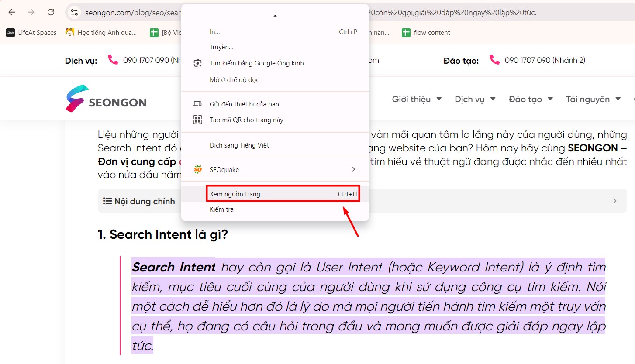The image size is (635, 364).
Task: Click the phone icon beside Dịch vụ
Action: [x=113, y=60]
